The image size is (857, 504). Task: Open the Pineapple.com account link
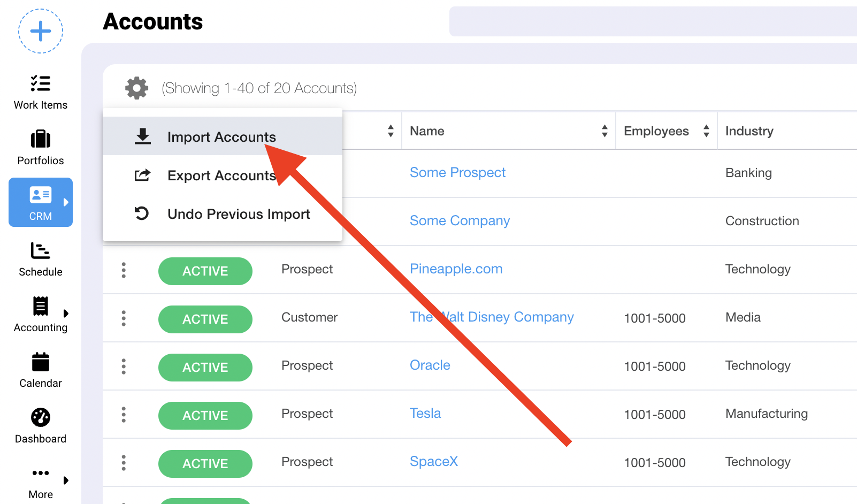(456, 269)
